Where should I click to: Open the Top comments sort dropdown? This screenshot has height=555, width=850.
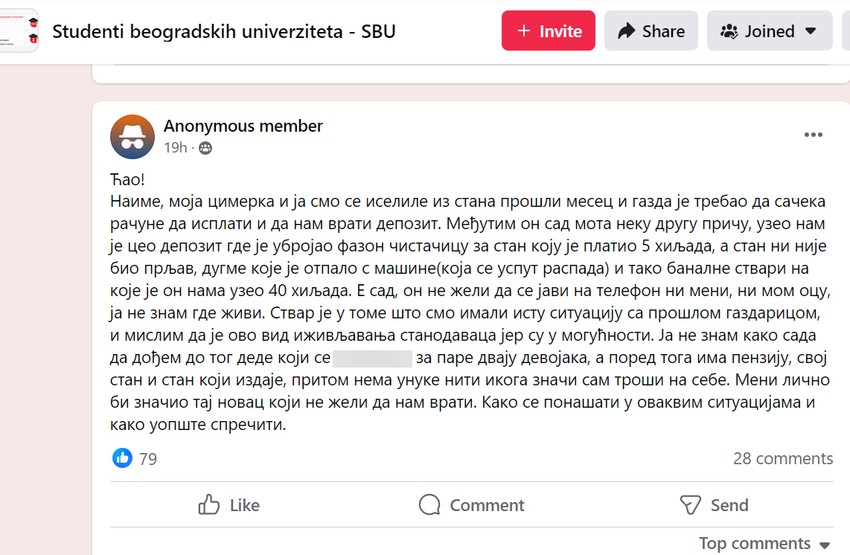click(x=764, y=544)
